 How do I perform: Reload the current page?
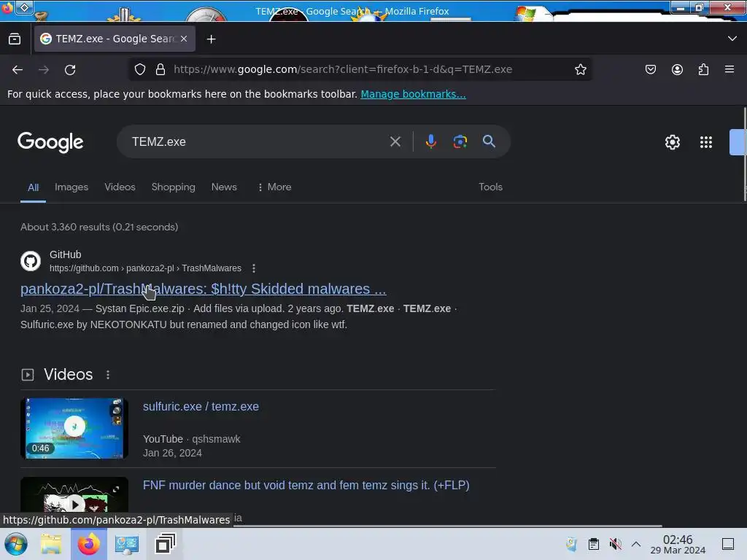70,69
